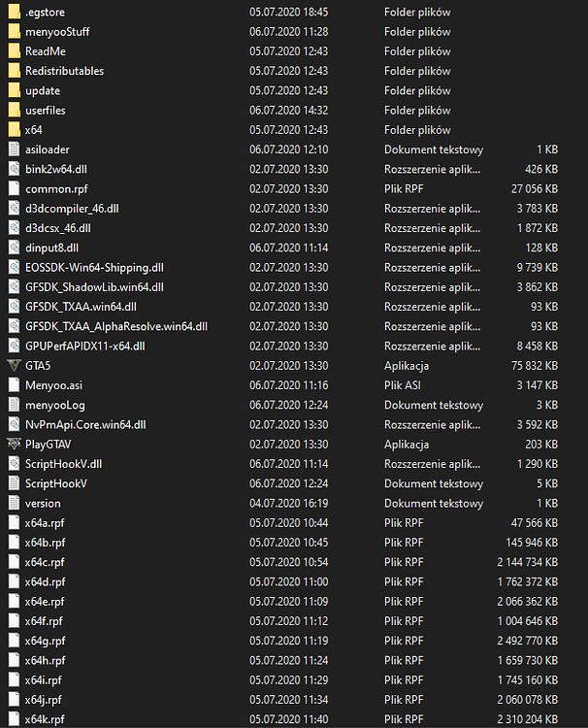This screenshot has width=588, height=728.
Task: Click the GTA5 application icon
Action: coord(14,366)
